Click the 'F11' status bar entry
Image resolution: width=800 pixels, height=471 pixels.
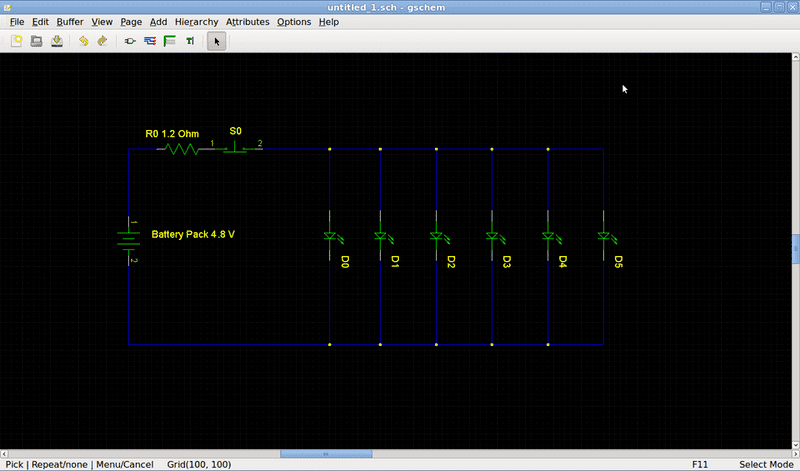700,464
